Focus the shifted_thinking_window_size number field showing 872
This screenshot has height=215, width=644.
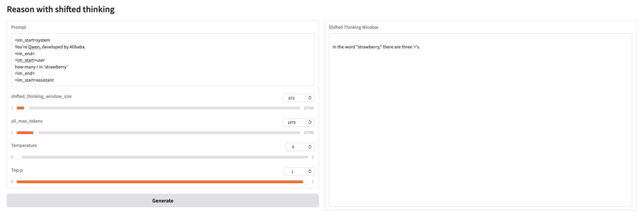(293, 98)
